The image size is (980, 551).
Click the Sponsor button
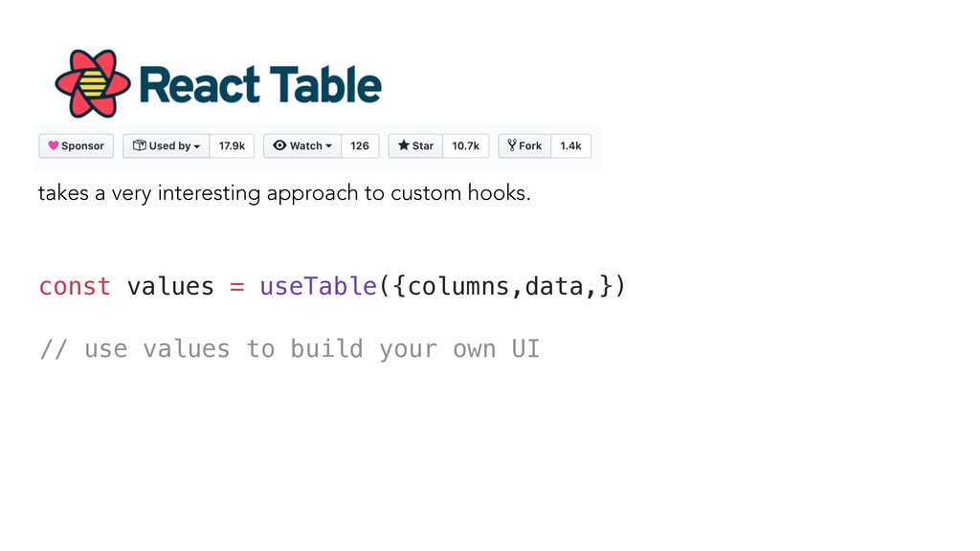77,145
